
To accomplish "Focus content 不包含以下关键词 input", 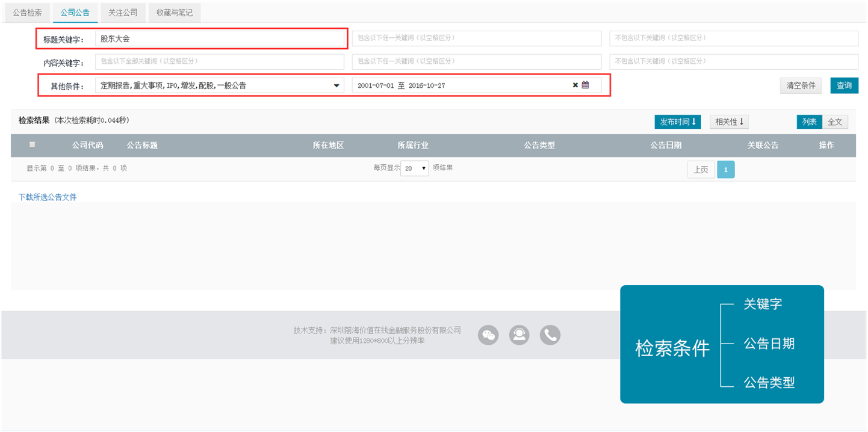I will [734, 61].
